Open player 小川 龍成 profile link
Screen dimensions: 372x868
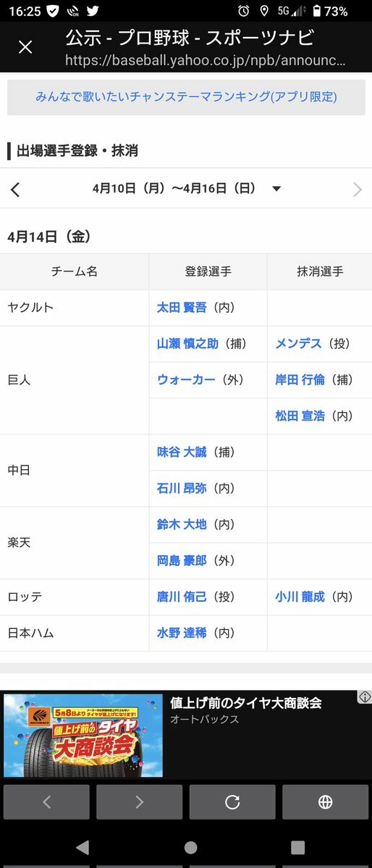pyautogui.click(x=300, y=597)
